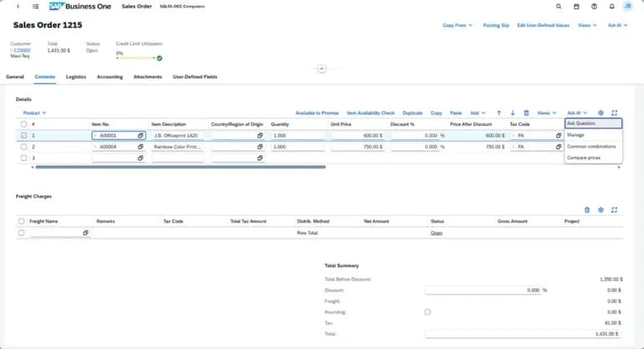Choose Compare prices menu item
The image size is (644, 349).
[594, 158]
